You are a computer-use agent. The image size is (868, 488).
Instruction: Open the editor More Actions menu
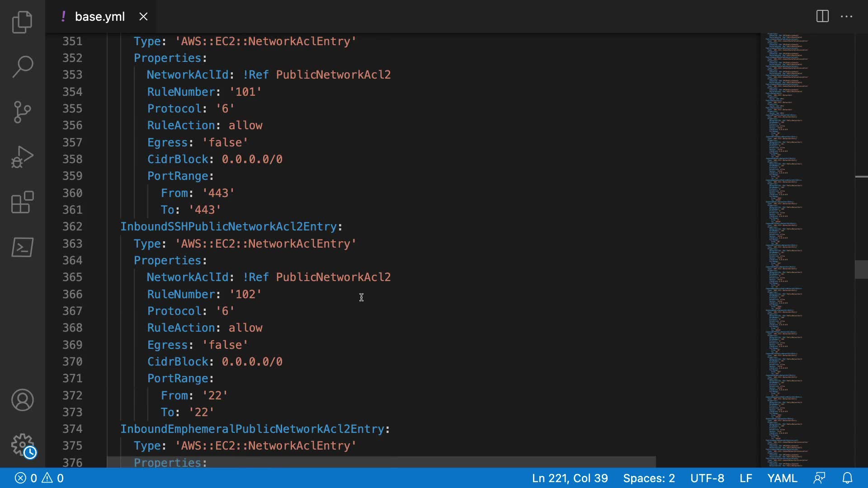click(x=846, y=17)
